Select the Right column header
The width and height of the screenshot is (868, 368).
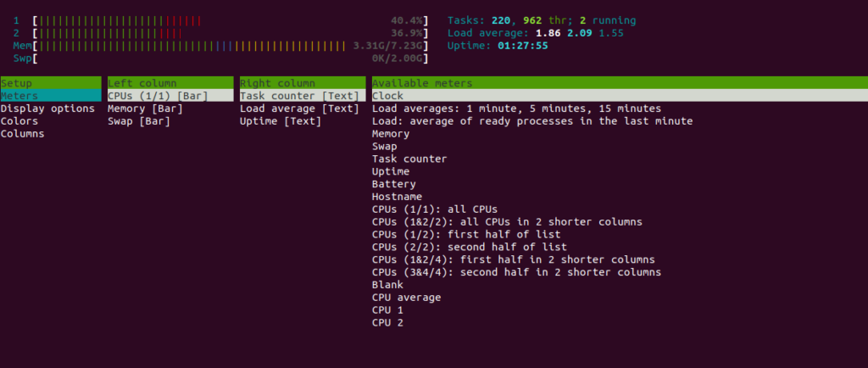[303, 83]
